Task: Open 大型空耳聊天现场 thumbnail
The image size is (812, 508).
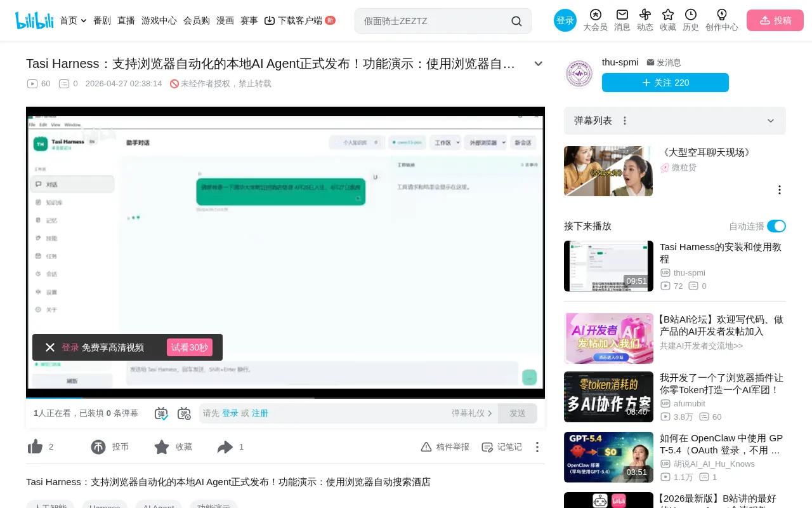Action: pyautogui.click(x=608, y=171)
